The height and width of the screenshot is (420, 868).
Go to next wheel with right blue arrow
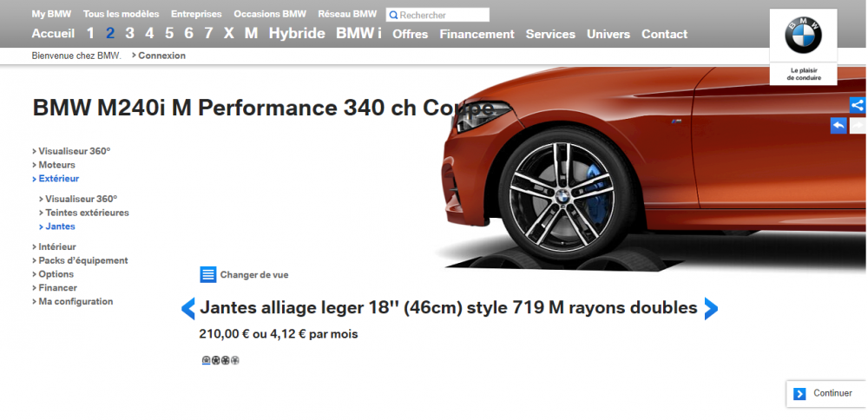pyautogui.click(x=712, y=308)
